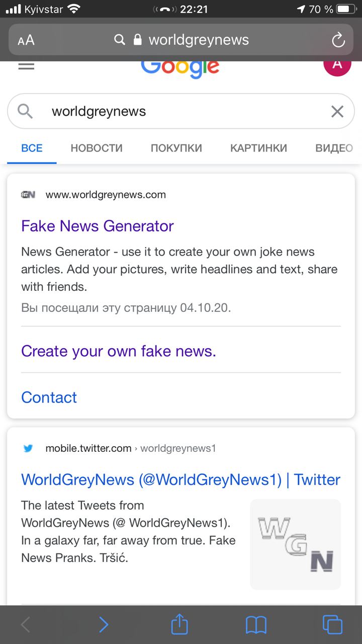
Task: Go back with the left arrow
Action: pos(26,624)
